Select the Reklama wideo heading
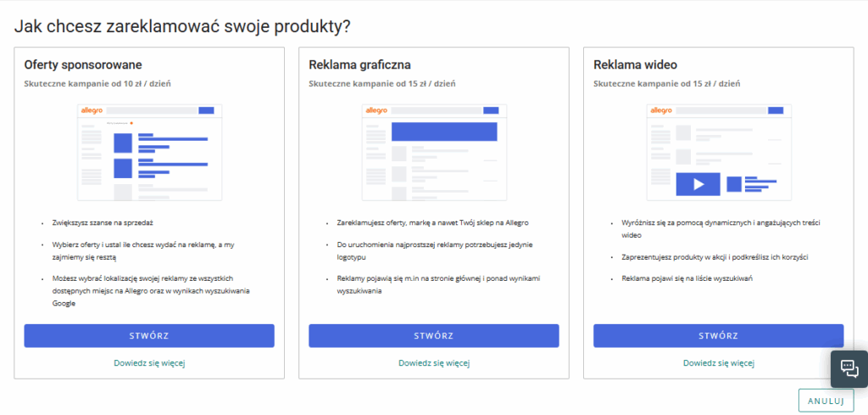The height and width of the screenshot is (415, 868). 635,64
